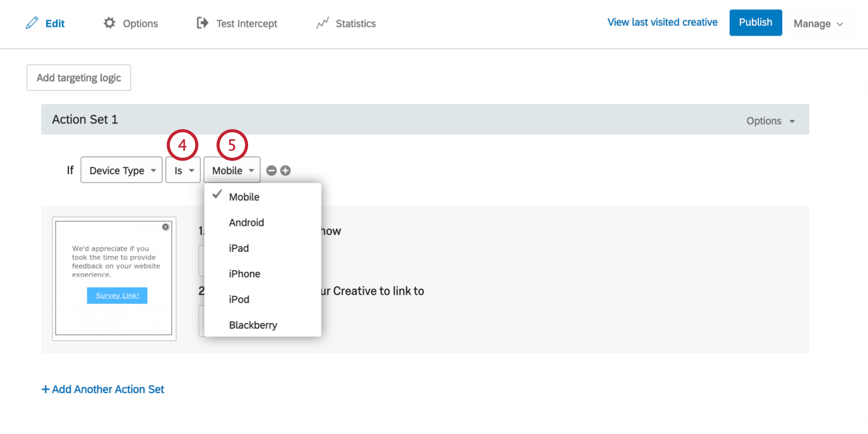Click the Options gear icon
The image size is (868, 434).
(x=109, y=23)
